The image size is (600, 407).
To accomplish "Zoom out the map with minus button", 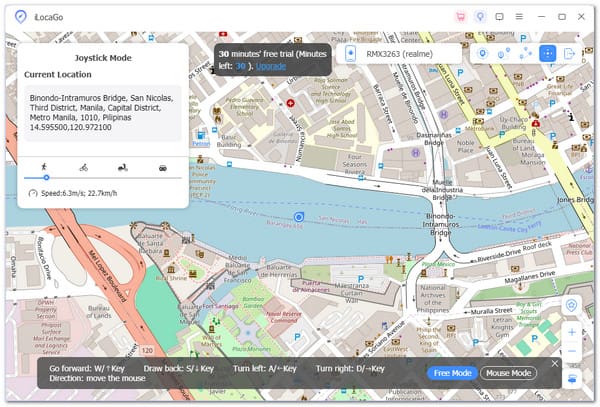I will (572, 351).
